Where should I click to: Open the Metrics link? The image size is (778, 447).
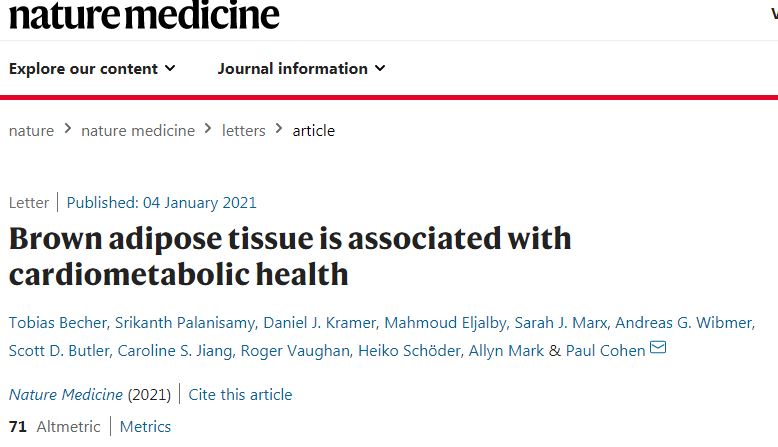point(145,427)
